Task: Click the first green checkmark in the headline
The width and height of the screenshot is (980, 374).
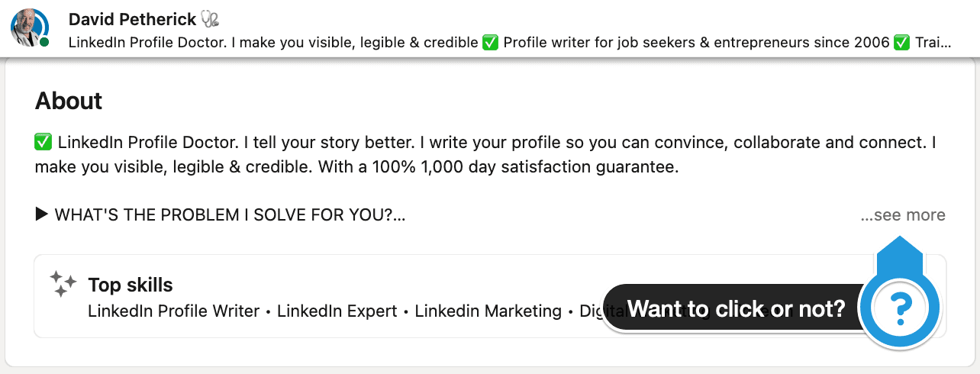Action: 491,43
